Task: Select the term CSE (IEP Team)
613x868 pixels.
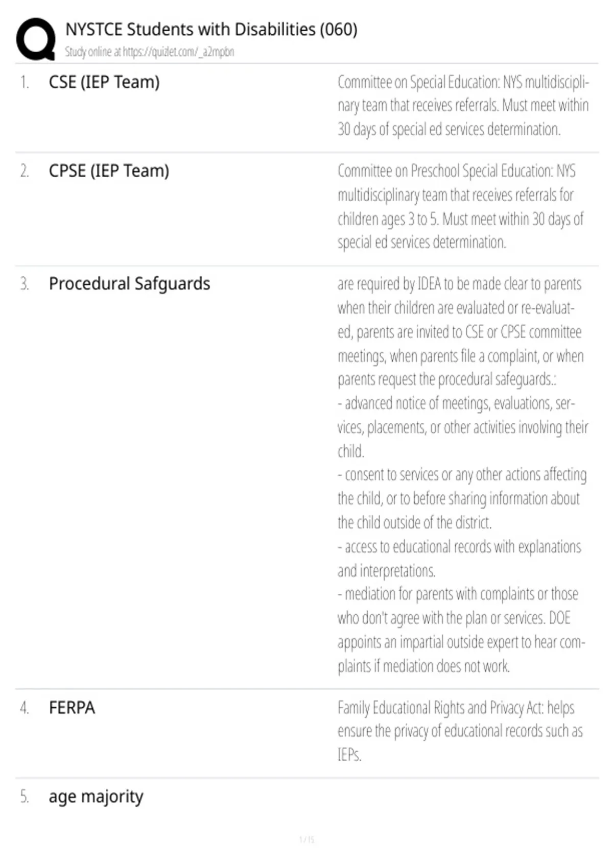Action: [104, 82]
